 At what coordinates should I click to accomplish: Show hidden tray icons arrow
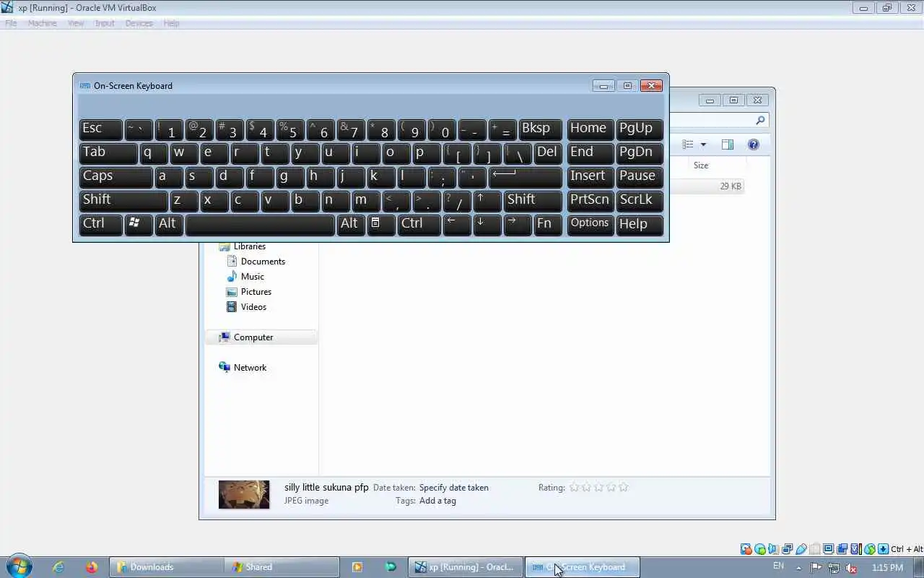(x=798, y=568)
